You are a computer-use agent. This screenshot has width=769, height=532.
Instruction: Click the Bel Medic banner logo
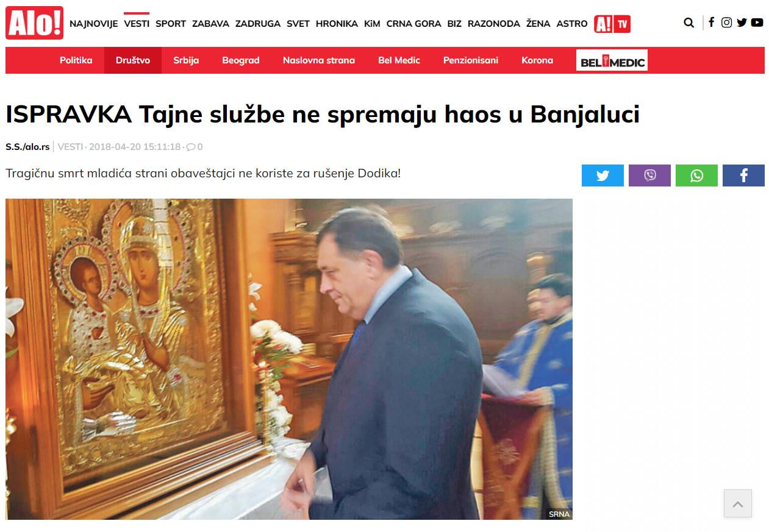(612, 60)
